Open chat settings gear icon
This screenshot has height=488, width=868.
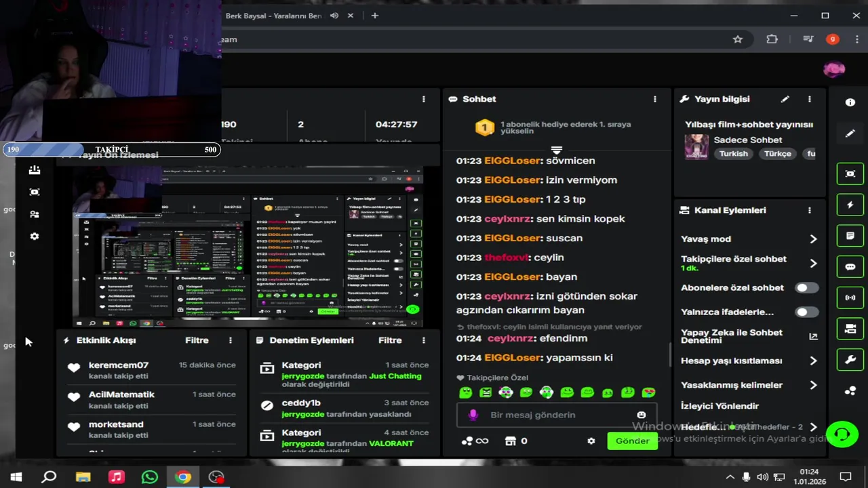591,441
